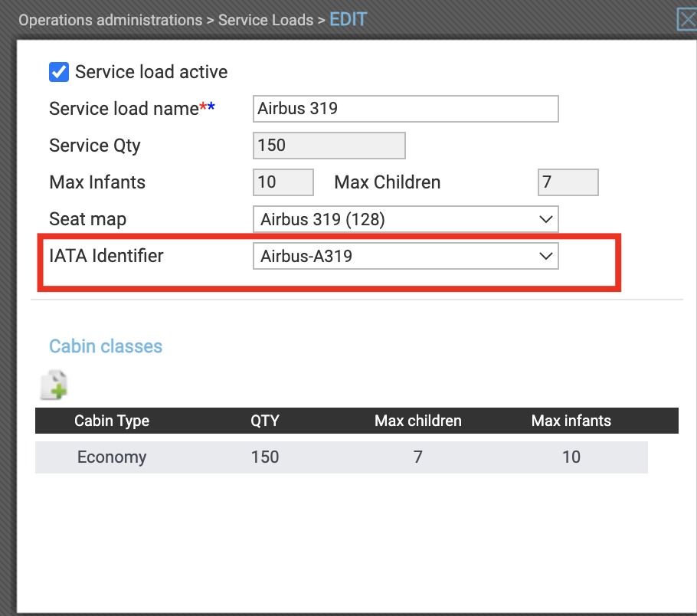This screenshot has height=616, width=697.
Task: Click the Max infants column header
Action: (x=571, y=421)
